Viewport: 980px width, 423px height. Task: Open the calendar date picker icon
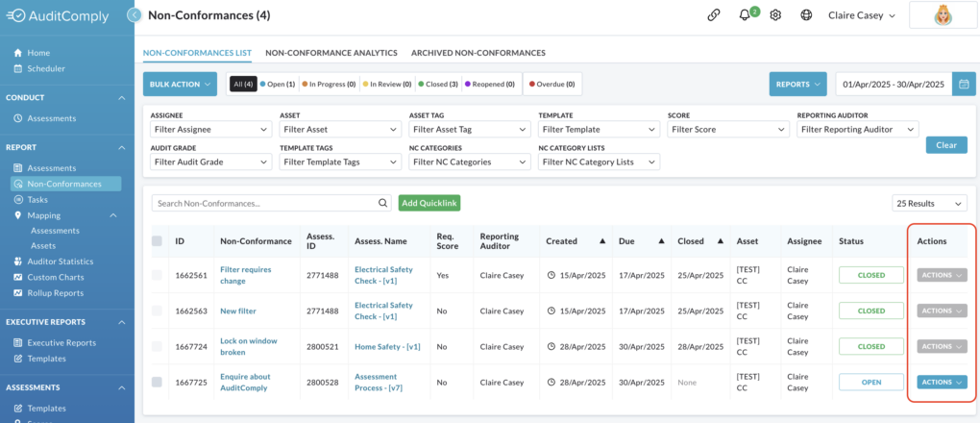point(964,84)
